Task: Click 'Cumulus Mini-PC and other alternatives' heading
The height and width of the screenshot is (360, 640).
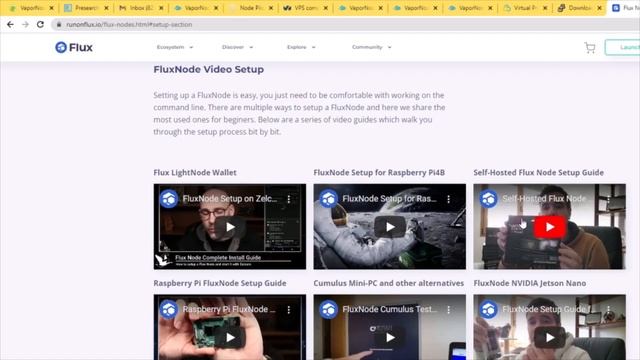Action: 389,283
